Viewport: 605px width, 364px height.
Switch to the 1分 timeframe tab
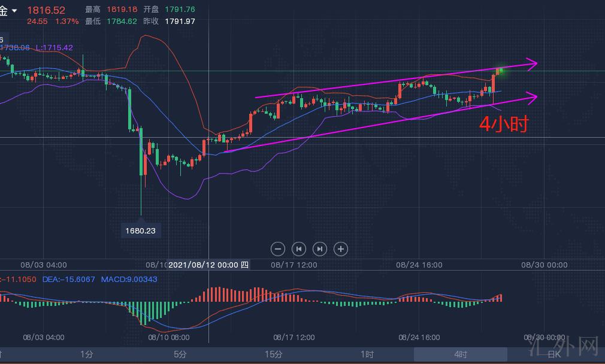tap(87, 354)
